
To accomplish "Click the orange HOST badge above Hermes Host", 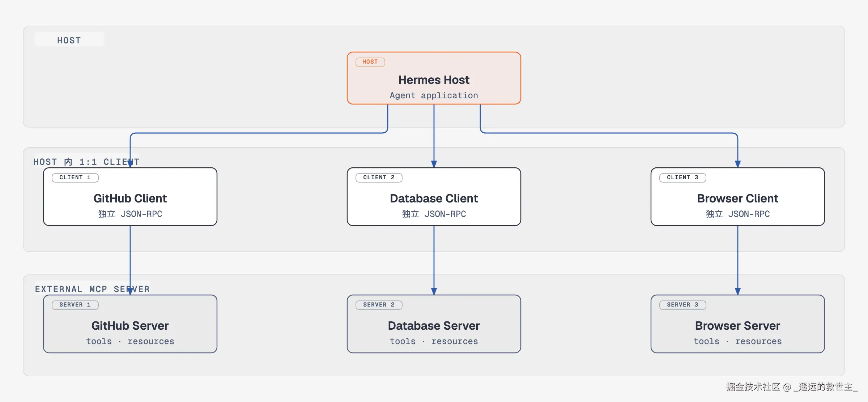I will coord(370,62).
